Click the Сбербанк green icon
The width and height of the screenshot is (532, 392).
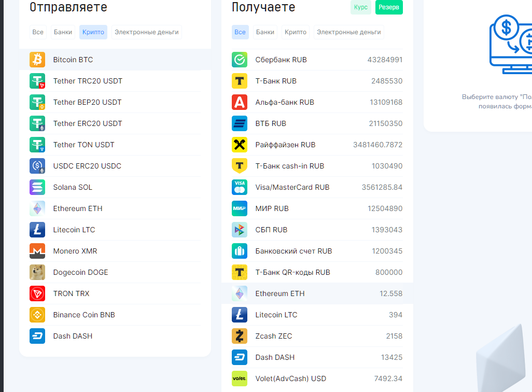[x=240, y=60]
